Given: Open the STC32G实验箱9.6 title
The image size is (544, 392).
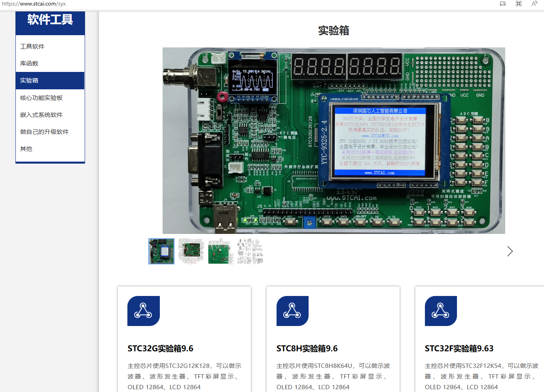Looking at the screenshot, I should (x=160, y=349).
